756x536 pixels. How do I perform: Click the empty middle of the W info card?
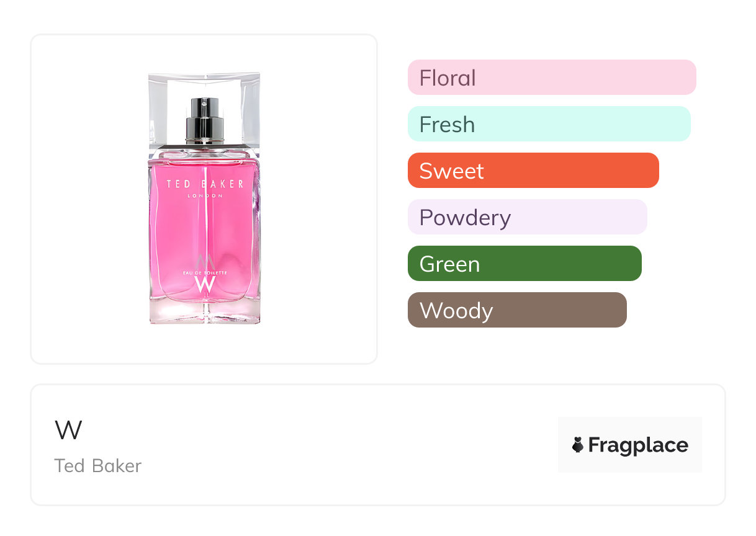(x=348, y=445)
